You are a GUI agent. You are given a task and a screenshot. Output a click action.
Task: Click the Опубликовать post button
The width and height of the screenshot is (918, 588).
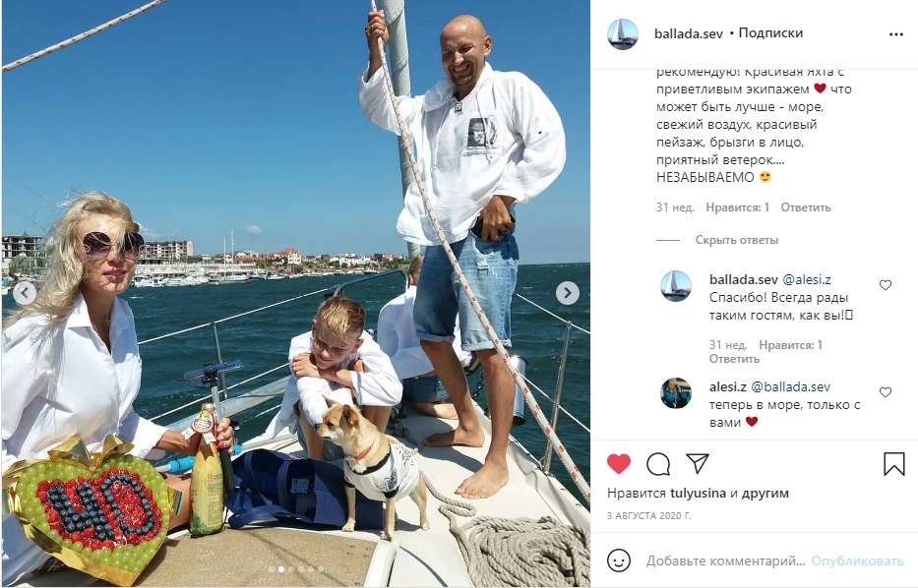tap(857, 561)
